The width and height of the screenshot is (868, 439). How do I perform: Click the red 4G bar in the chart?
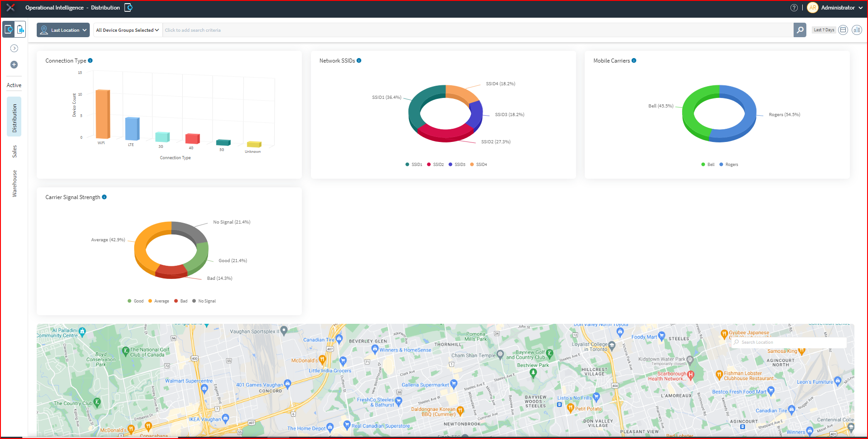(x=193, y=138)
